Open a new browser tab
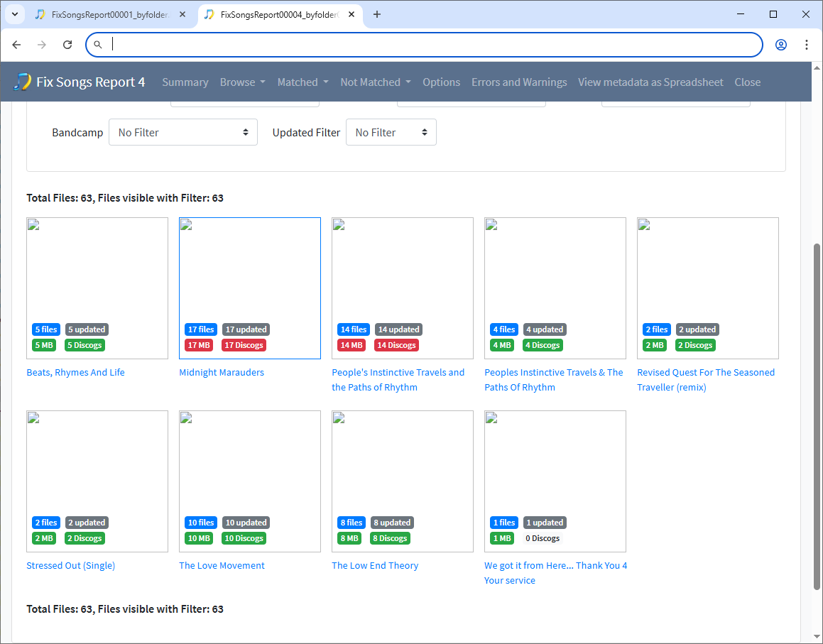The width and height of the screenshot is (823, 644). pyautogui.click(x=377, y=14)
